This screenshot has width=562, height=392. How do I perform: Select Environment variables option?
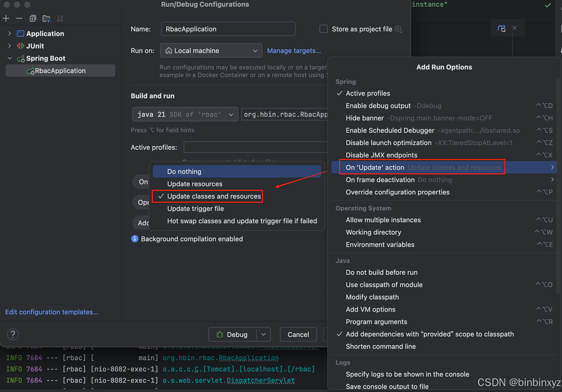click(444, 245)
